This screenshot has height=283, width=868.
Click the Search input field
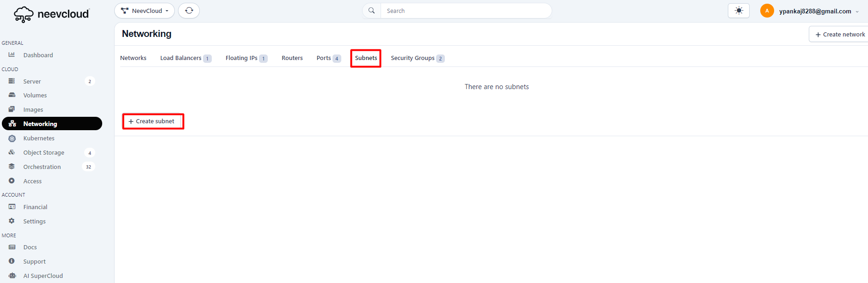(x=466, y=11)
